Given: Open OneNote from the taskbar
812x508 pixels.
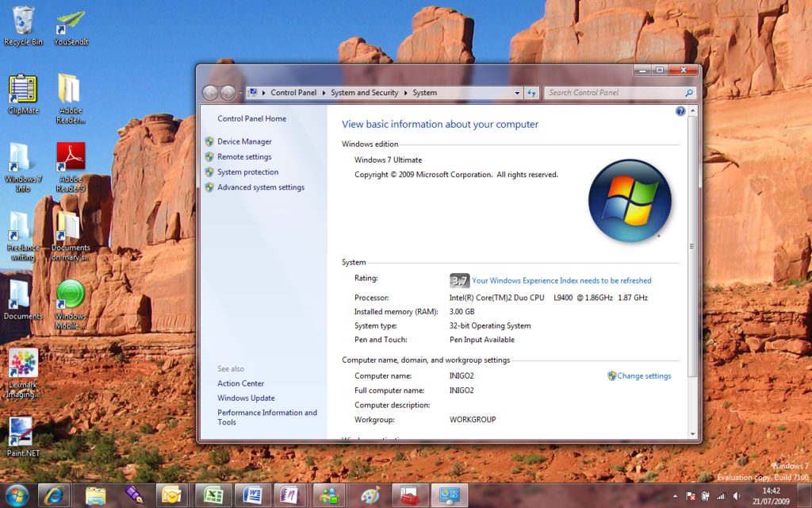Looking at the screenshot, I should tap(292, 495).
